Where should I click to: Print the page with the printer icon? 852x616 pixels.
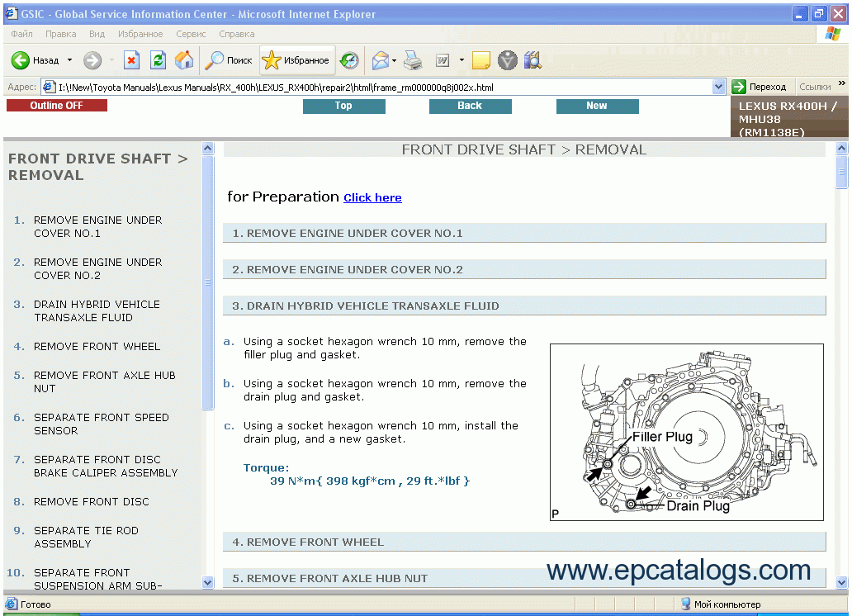pos(413,60)
